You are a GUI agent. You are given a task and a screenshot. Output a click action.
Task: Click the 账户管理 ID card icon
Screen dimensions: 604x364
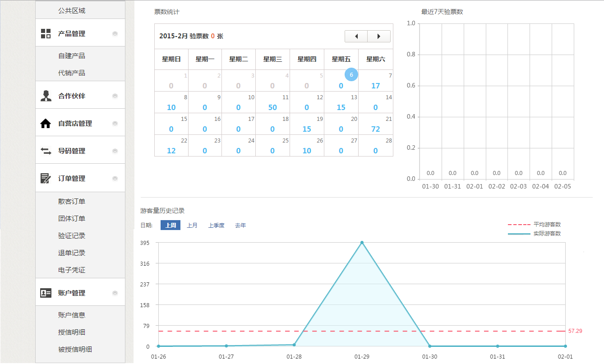click(x=46, y=293)
